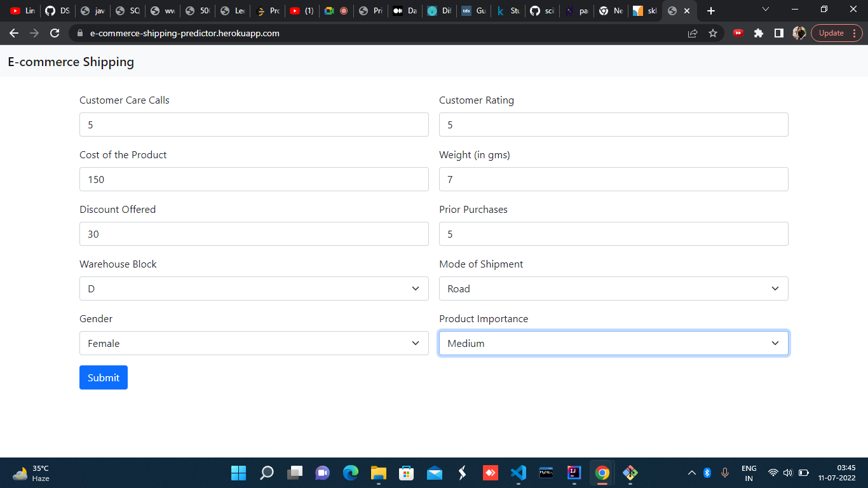This screenshot has height=488, width=868.
Task: Open IntelliJ IDEA from the taskbar
Action: [x=574, y=473]
